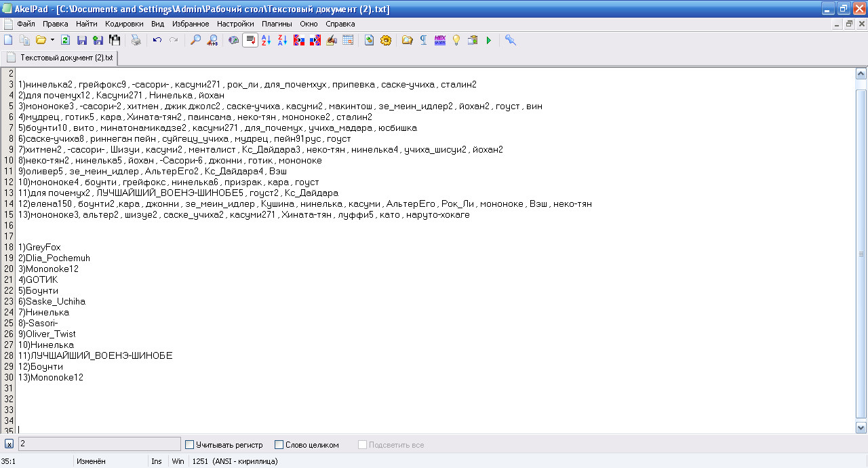The image size is (868, 468).
Task: Create a new document with toolbar icon
Action: click(9, 41)
